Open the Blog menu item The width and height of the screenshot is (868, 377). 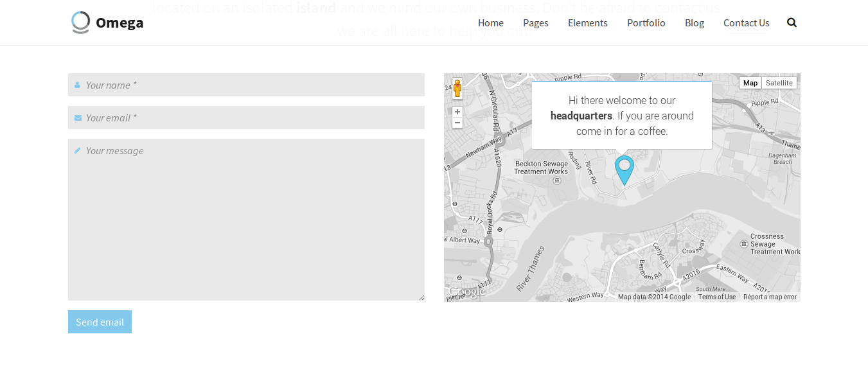[x=694, y=23]
